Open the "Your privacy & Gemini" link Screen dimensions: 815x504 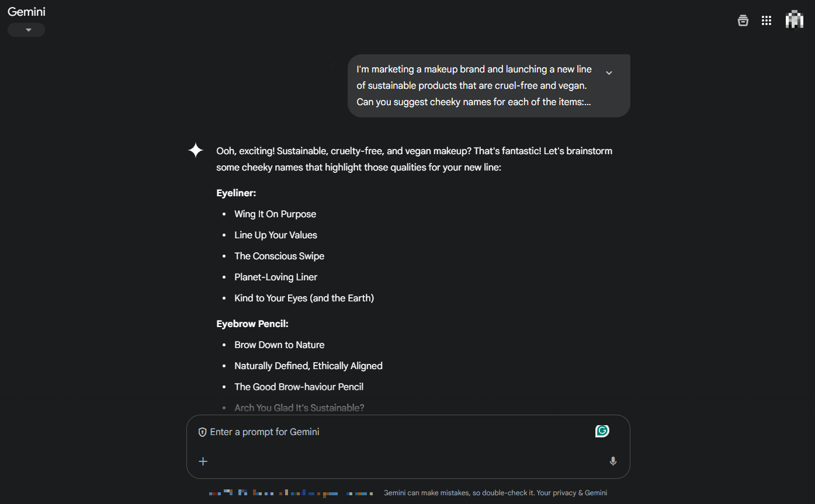tap(572, 493)
